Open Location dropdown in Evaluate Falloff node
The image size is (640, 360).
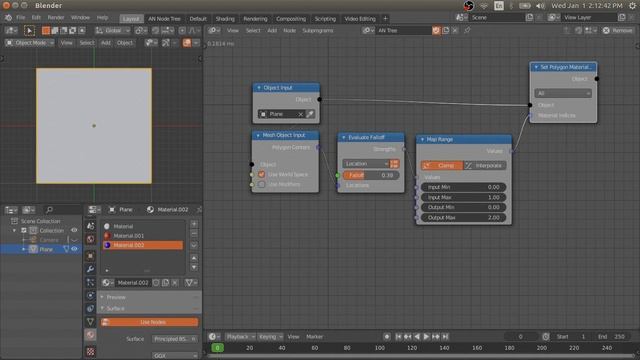tap(366, 164)
